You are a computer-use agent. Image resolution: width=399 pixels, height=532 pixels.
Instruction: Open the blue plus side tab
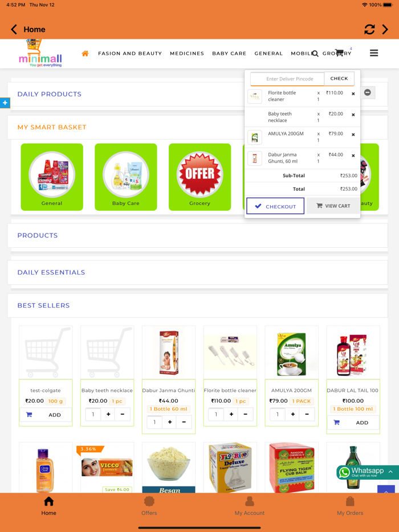pos(5,103)
